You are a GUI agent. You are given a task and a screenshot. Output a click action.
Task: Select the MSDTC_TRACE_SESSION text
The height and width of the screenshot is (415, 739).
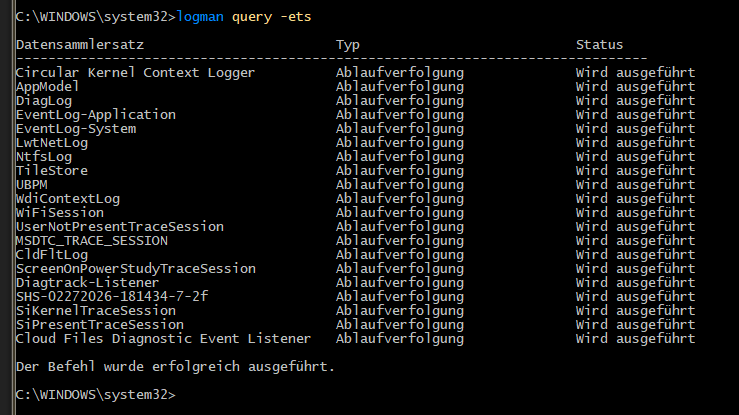(92, 241)
